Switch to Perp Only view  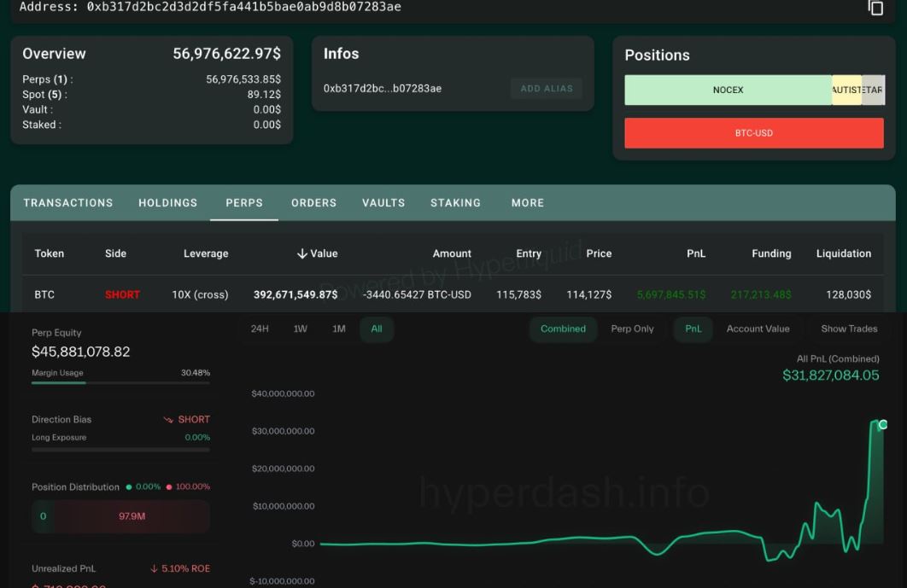click(632, 328)
